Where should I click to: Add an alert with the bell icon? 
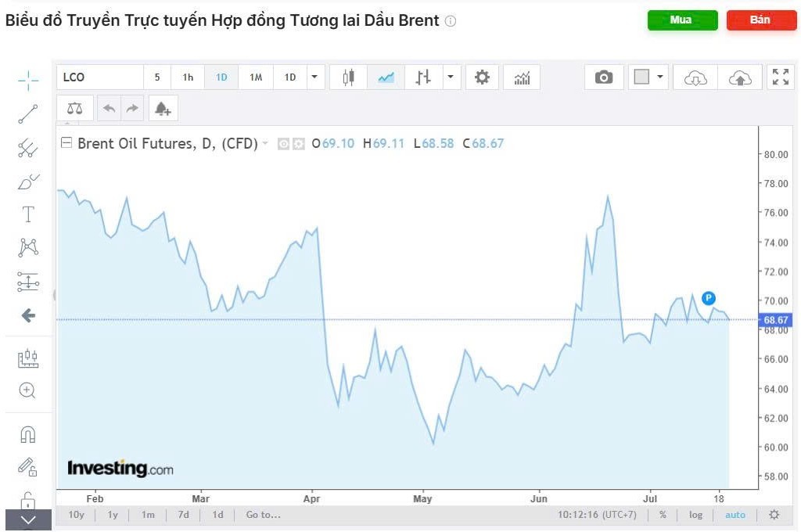(x=162, y=109)
